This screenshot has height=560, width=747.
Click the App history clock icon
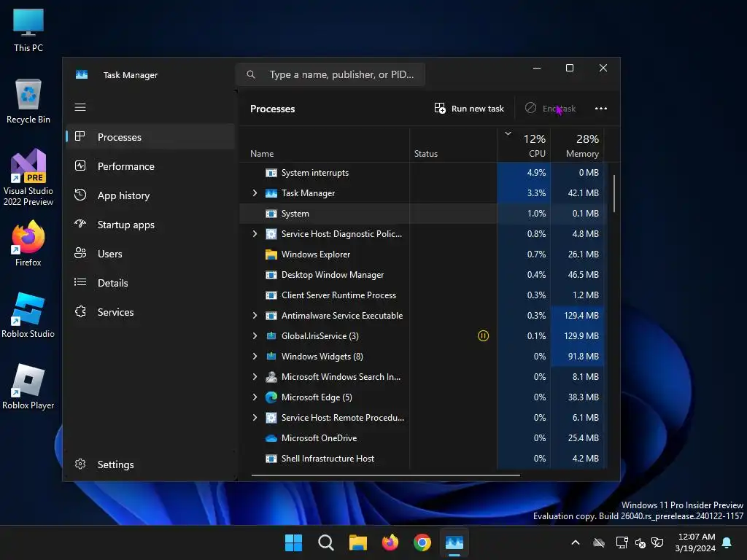pos(80,195)
